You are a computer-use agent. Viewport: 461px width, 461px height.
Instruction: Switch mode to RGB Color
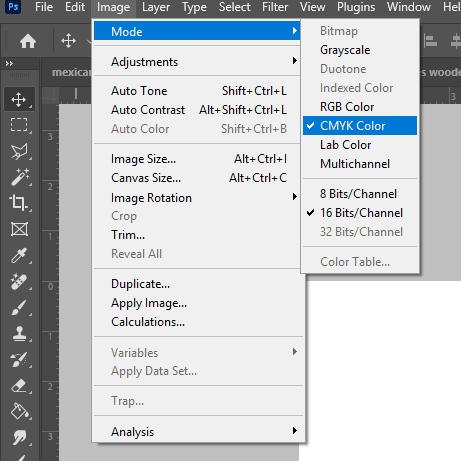point(360,107)
